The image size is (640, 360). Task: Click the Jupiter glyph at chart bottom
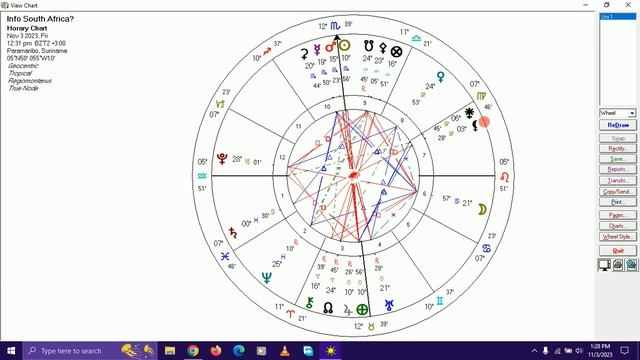click(x=347, y=310)
